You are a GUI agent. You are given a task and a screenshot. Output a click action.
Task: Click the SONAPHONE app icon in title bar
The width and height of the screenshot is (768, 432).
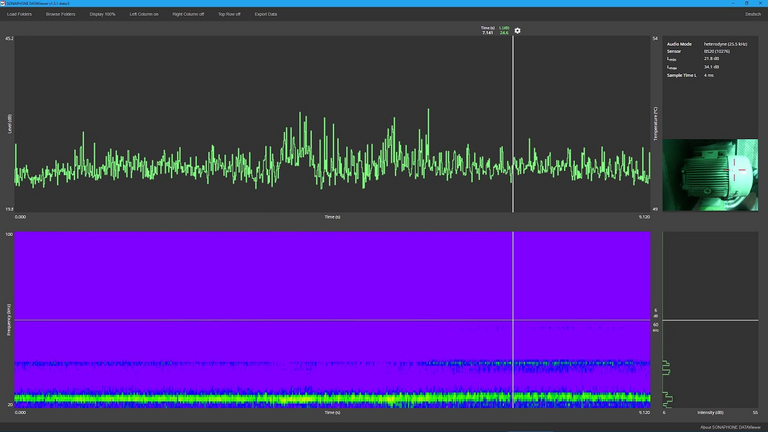4,4
